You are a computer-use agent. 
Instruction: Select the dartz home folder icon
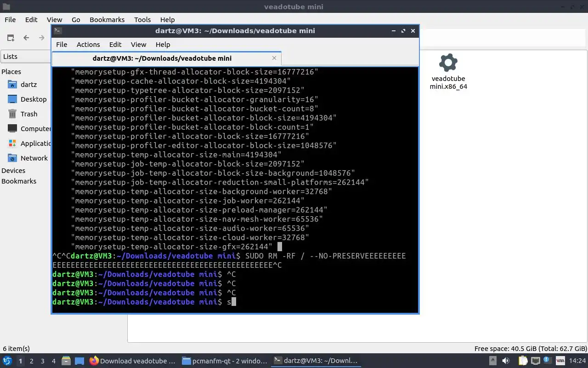pyautogui.click(x=12, y=85)
